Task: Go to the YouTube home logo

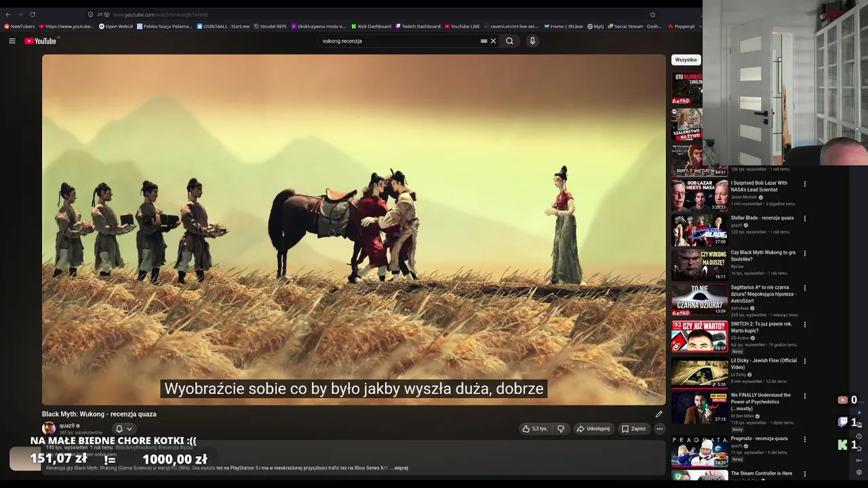Action: [x=41, y=41]
